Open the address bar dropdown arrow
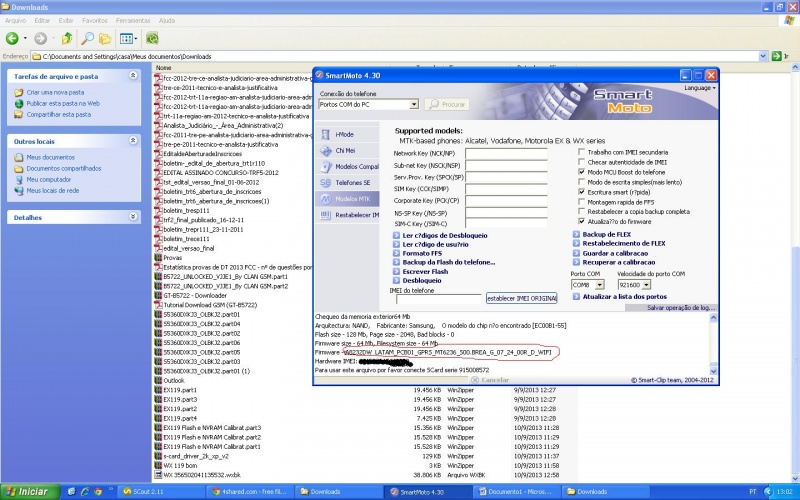 click(x=763, y=56)
